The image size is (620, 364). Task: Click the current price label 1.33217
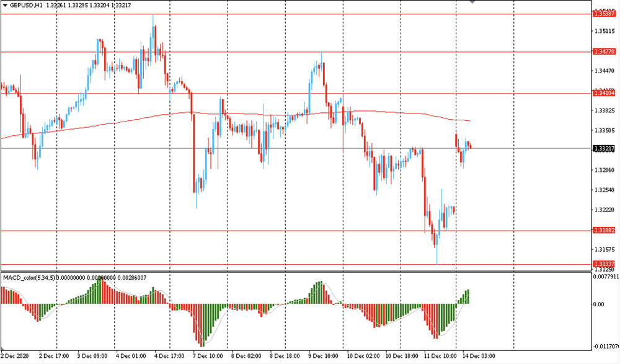click(604, 149)
